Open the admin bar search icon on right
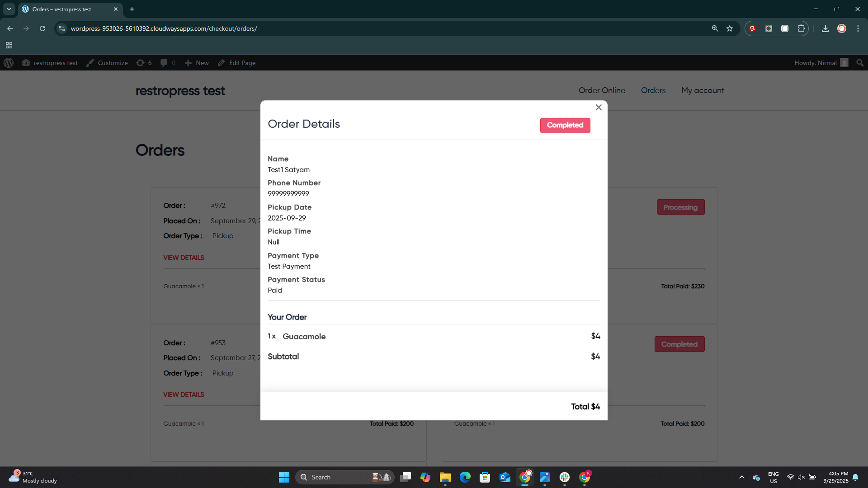This screenshot has height=488, width=868. click(x=859, y=63)
